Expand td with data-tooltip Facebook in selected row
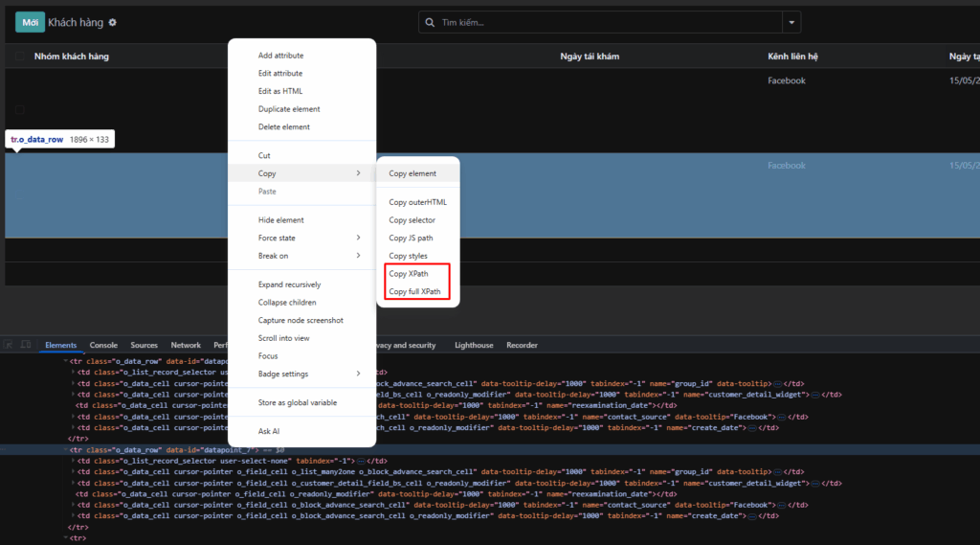 pyautogui.click(x=73, y=505)
